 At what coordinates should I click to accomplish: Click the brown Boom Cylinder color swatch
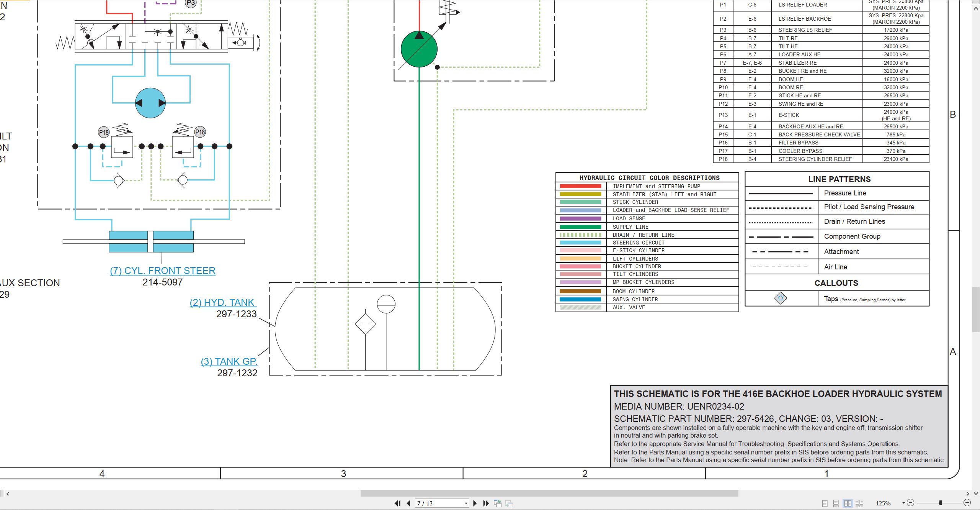click(x=580, y=291)
